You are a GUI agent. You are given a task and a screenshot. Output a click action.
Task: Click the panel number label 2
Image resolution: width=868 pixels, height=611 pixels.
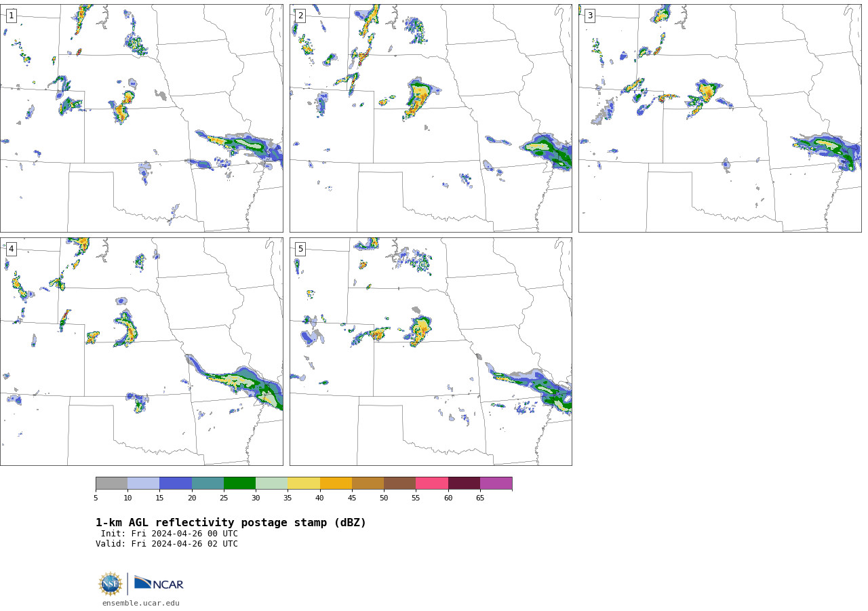pos(300,16)
